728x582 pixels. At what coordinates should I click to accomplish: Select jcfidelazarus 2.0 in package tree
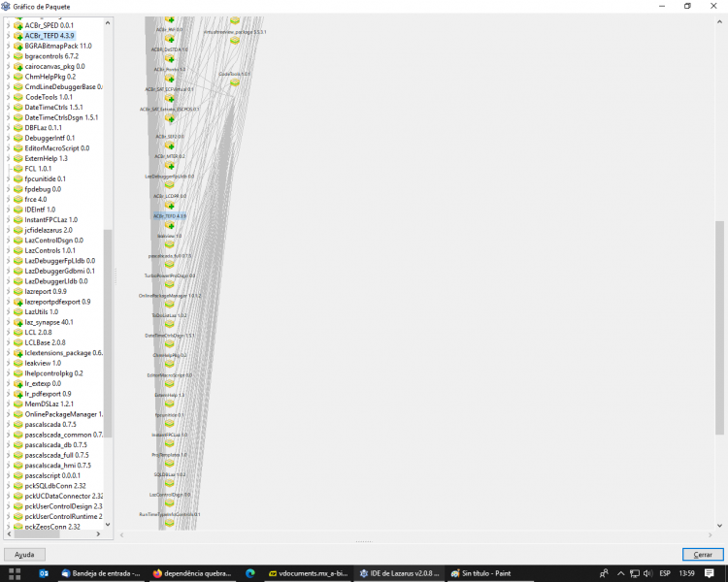click(49, 230)
